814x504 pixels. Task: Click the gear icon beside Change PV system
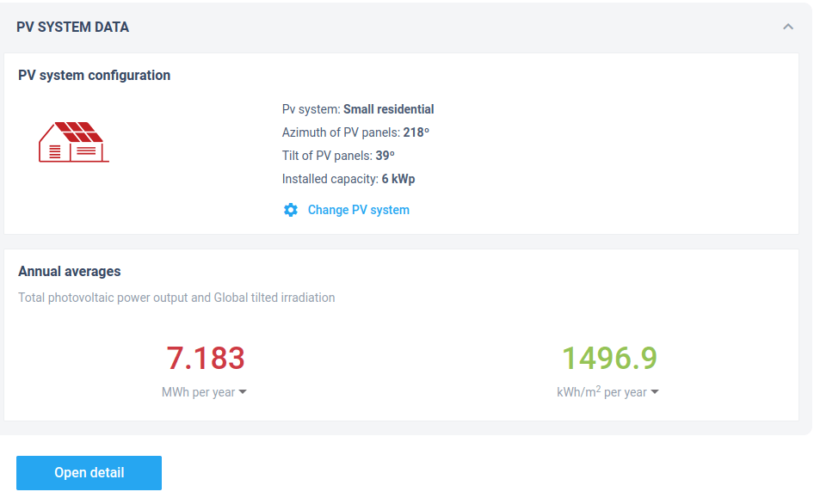point(291,210)
